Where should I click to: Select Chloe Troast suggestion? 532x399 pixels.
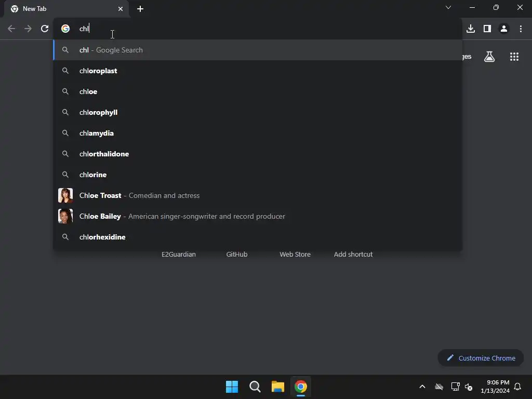coord(258,195)
